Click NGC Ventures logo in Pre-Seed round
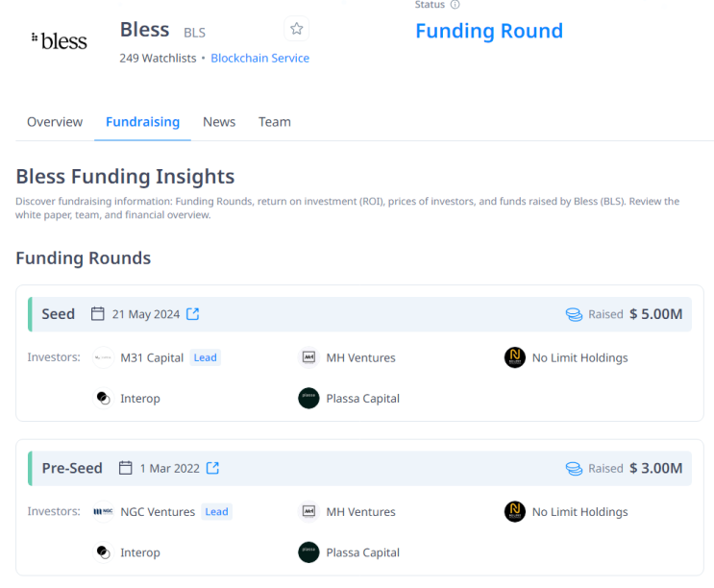Viewport: 714px width, 588px height. coord(104,511)
